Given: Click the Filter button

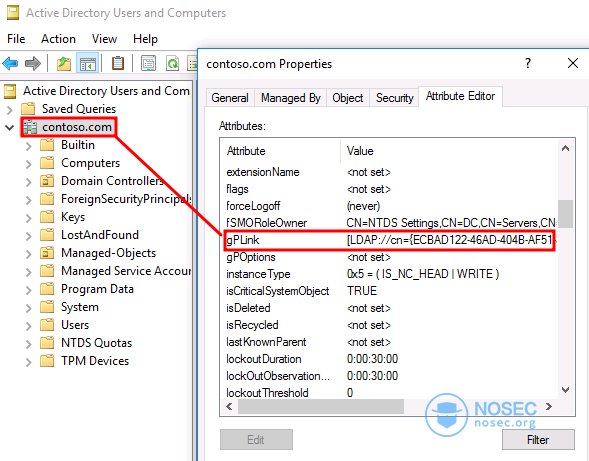Looking at the screenshot, I should coord(538,440).
